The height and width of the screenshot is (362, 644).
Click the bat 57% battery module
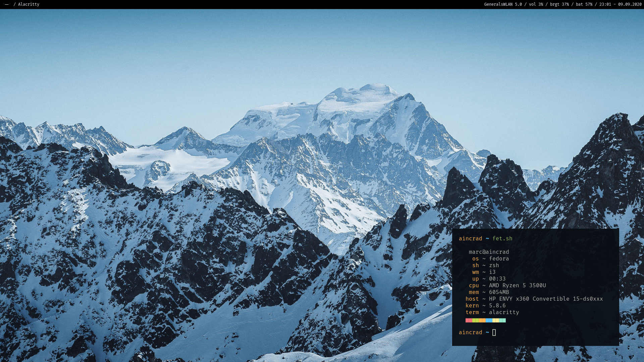tap(584, 4)
